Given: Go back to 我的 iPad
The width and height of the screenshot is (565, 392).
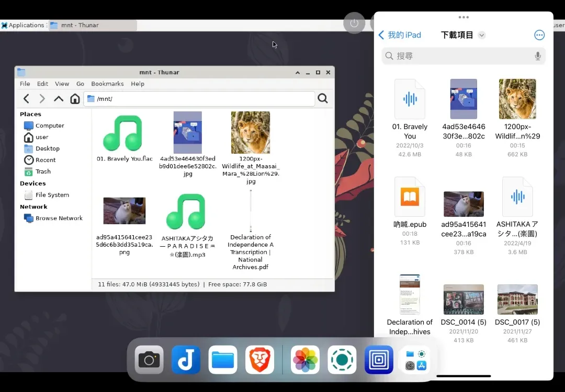Looking at the screenshot, I should coord(400,35).
